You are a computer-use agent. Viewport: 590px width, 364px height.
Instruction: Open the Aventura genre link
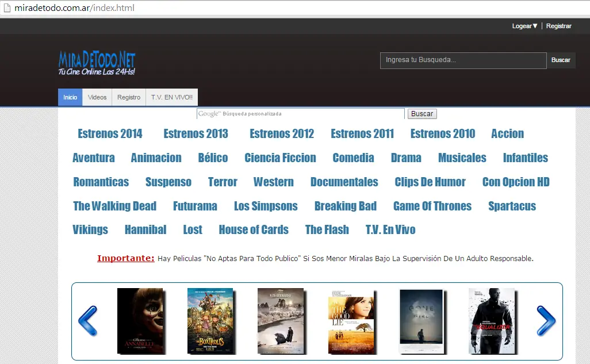pos(94,158)
